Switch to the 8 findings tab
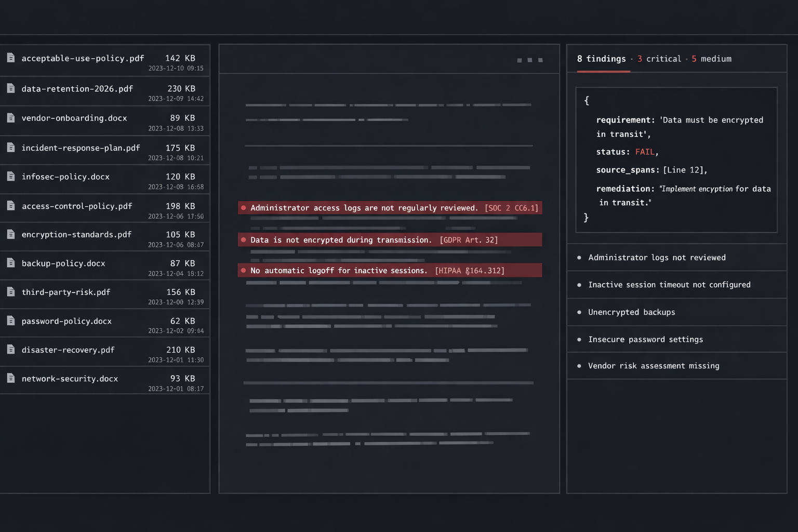The image size is (798, 532). tap(601, 59)
